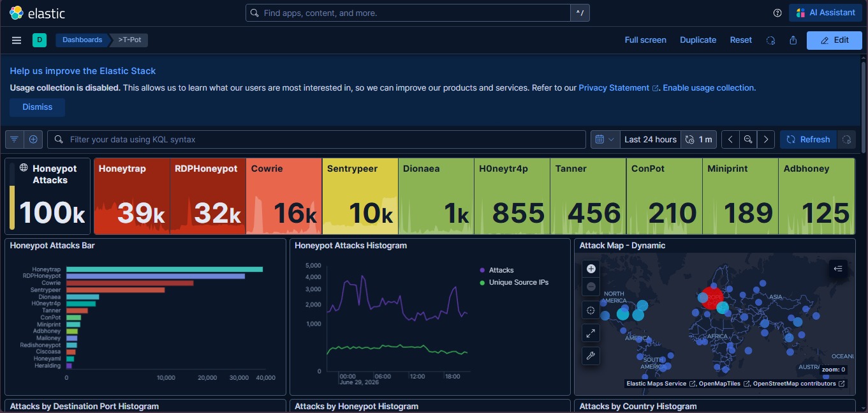Enter Full screen mode

pos(645,40)
